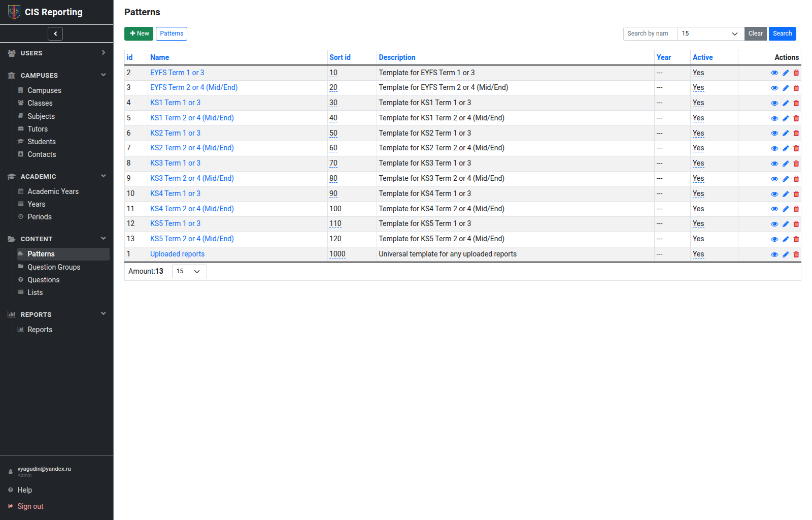
Task: Click pencil icon for Uploaded reports row
Action: [x=786, y=254]
